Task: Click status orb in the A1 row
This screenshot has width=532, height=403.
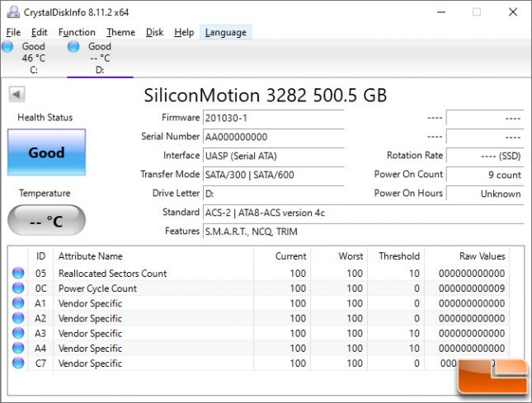Action: click(18, 302)
